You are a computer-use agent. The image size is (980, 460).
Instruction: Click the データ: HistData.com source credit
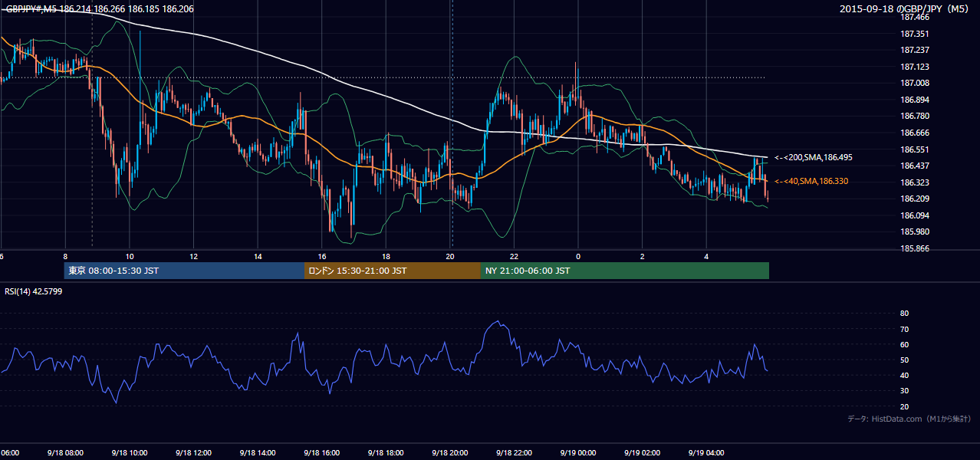click(x=909, y=419)
